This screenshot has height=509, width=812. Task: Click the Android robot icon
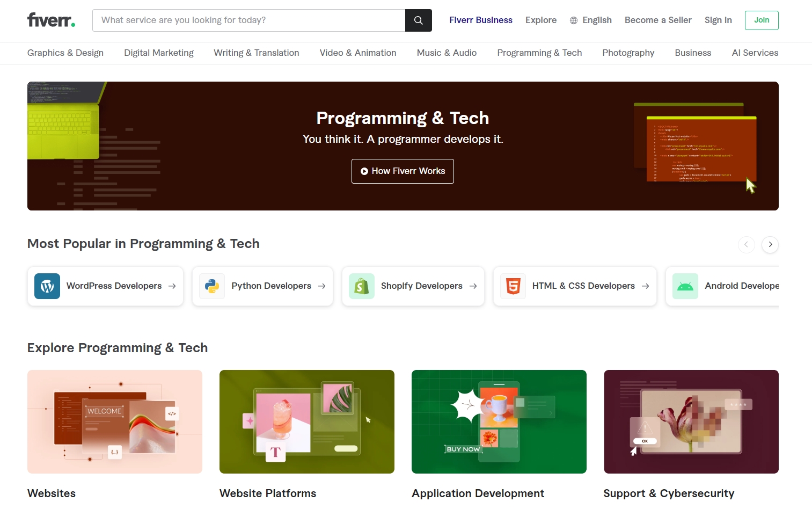[685, 286]
